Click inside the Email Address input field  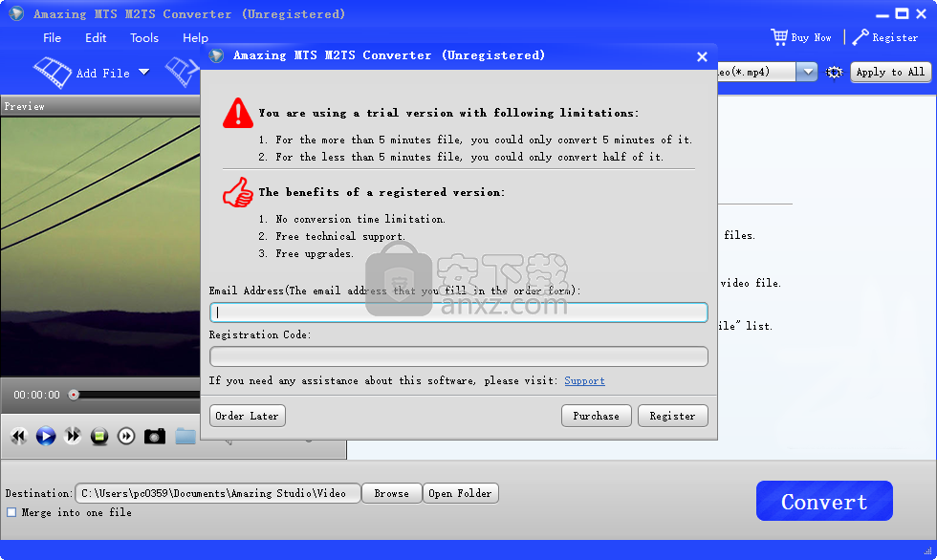point(458,312)
